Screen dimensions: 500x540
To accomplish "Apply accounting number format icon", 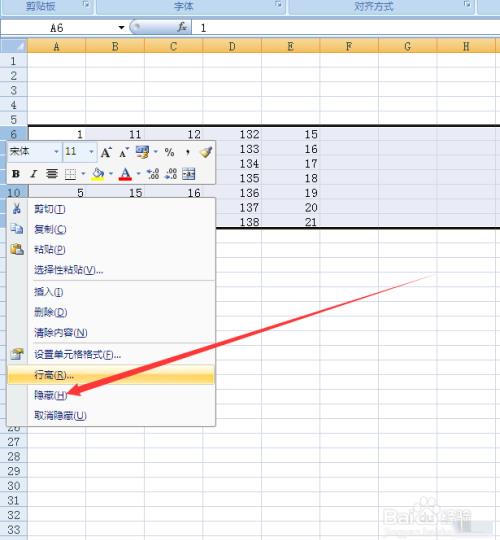I will 142,152.
